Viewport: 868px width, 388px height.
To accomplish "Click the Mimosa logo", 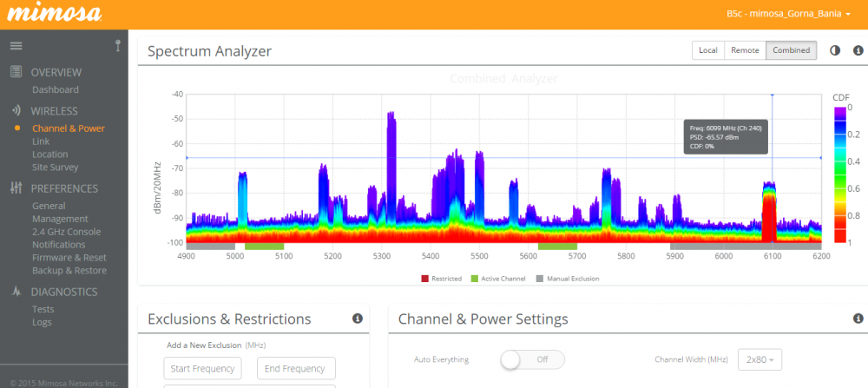I will coord(54,15).
